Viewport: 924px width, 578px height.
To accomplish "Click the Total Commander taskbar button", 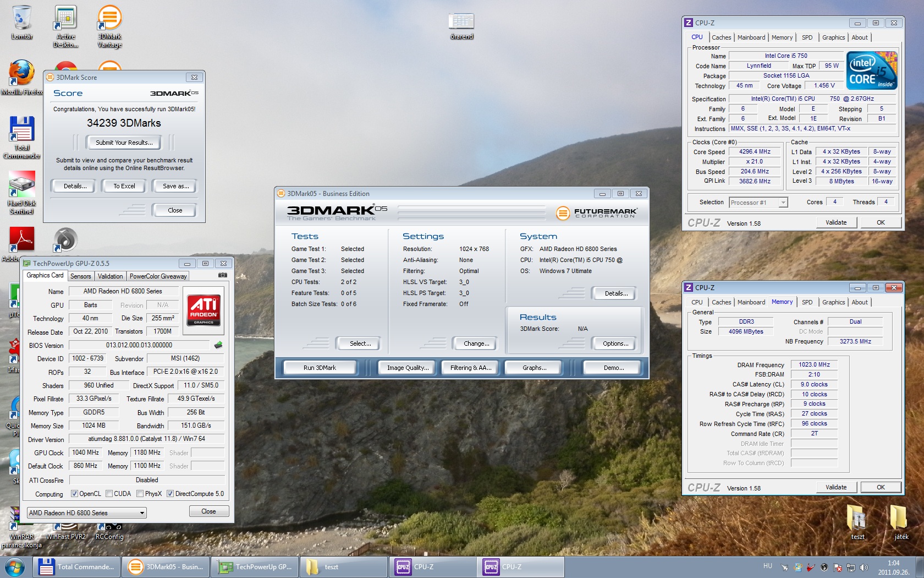I will point(75,567).
